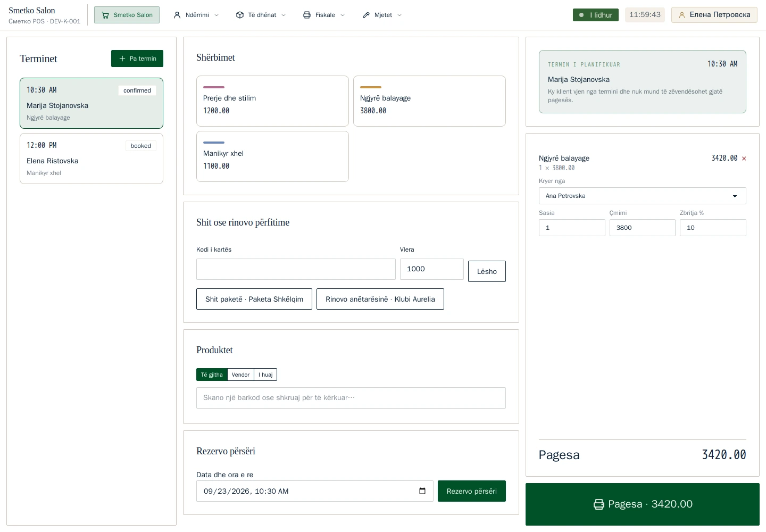
Task: Focus the Kodi i kartës field
Action: click(x=296, y=269)
